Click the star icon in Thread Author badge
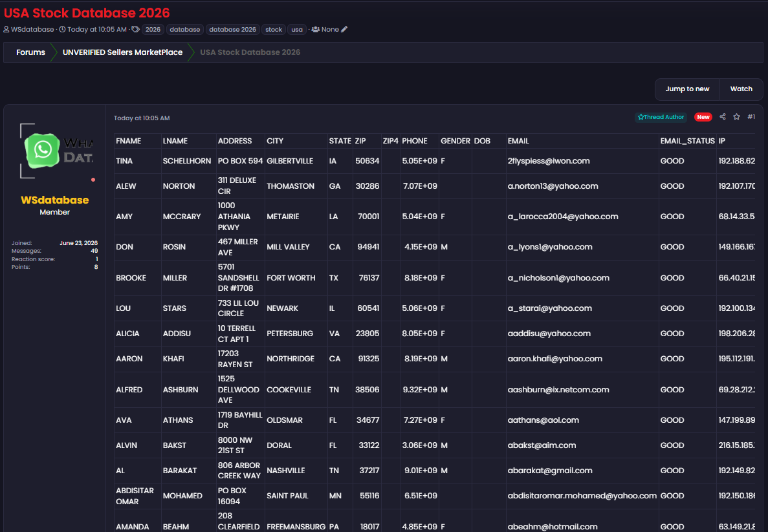Image resolution: width=768 pixels, height=532 pixels. point(641,117)
